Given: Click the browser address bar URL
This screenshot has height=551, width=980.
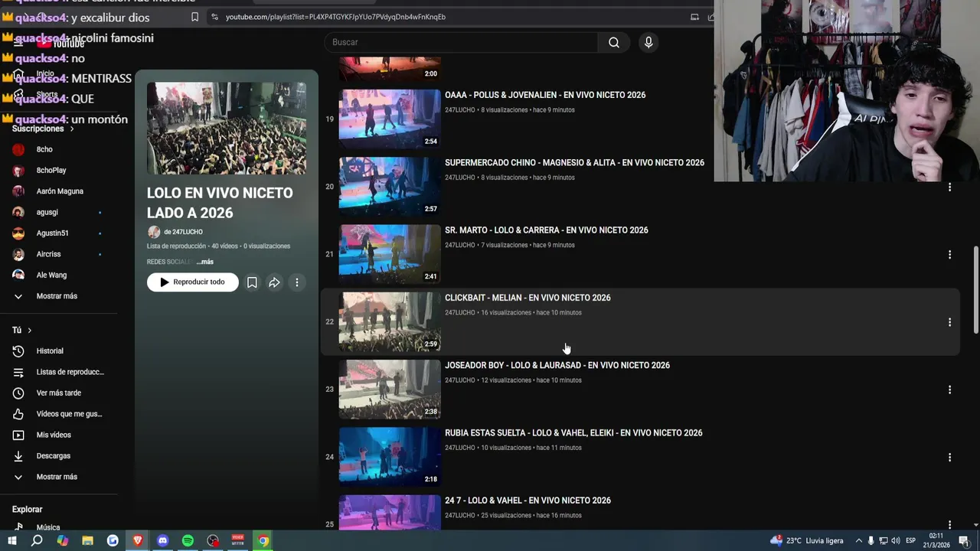Looking at the screenshot, I should (x=335, y=17).
